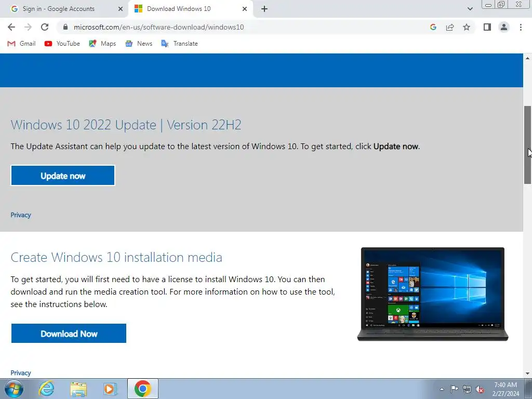This screenshot has height=399, width=532.
Task: Bookmark this tab with the star icon
Action: point(467,27)
